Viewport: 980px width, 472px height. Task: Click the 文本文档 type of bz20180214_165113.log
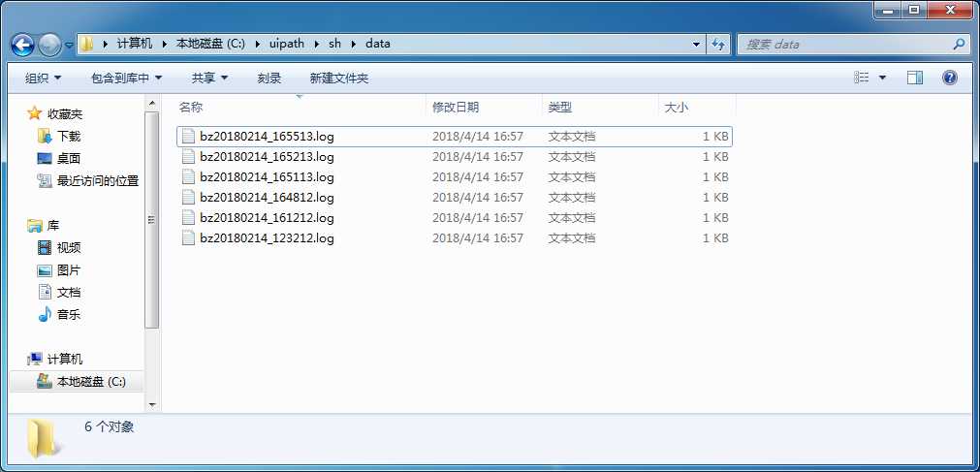pyautogui.click(x=572, y=177)
